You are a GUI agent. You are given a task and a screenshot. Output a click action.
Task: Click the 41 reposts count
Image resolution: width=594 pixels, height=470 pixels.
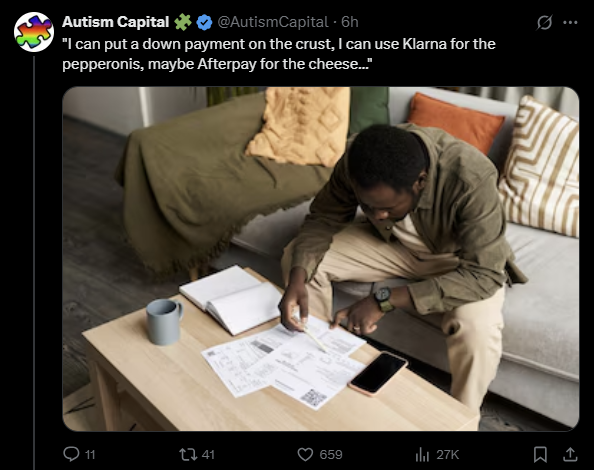pos(208,454)
